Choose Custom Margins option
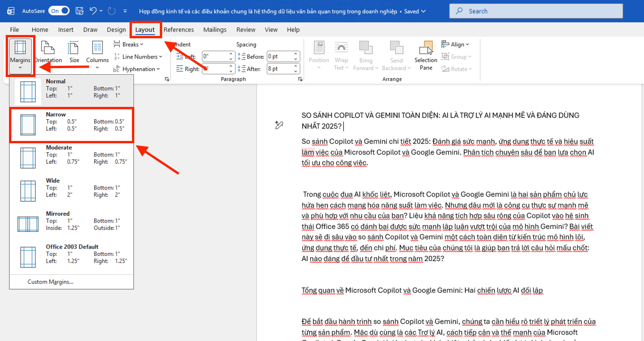This screenshot has width=644, height=341. (51, 282)
